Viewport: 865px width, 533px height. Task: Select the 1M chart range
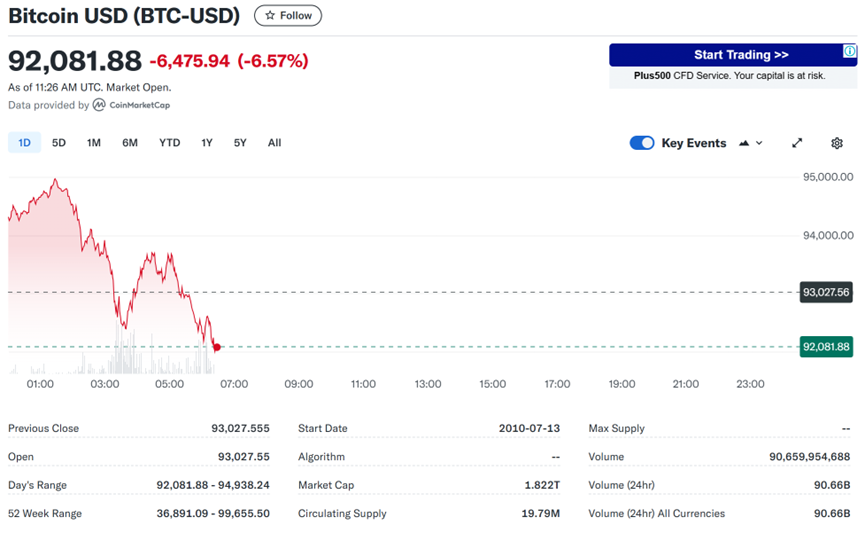[94, 143]
